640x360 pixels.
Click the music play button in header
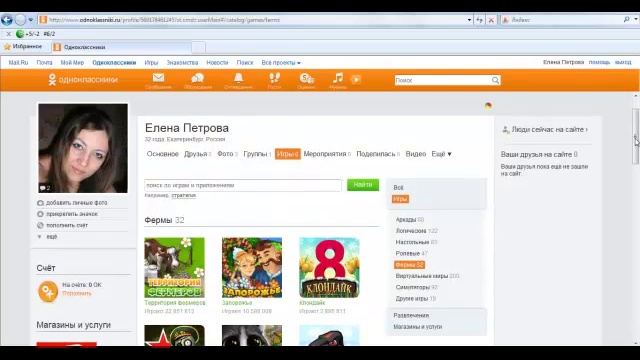pos(356,80)
